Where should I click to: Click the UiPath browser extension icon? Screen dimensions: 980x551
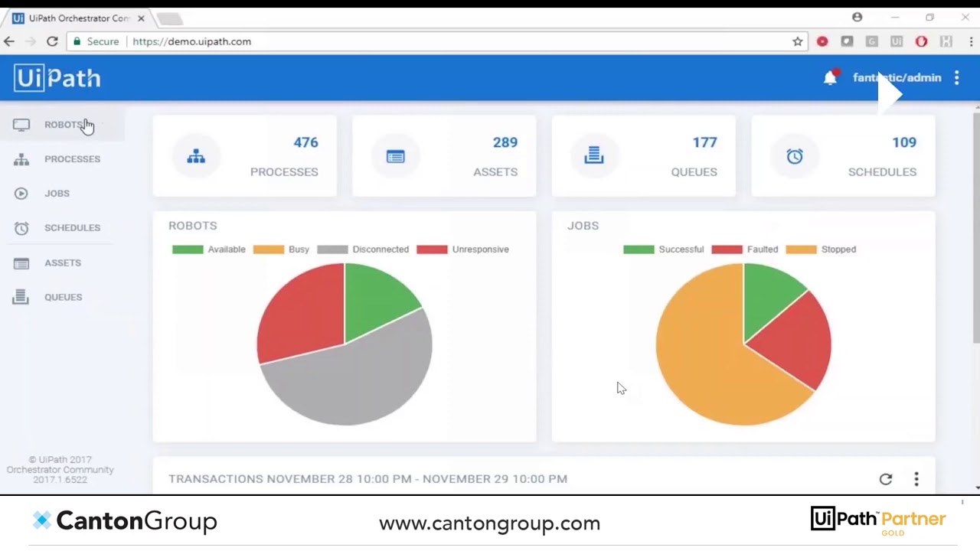point(897,41)
